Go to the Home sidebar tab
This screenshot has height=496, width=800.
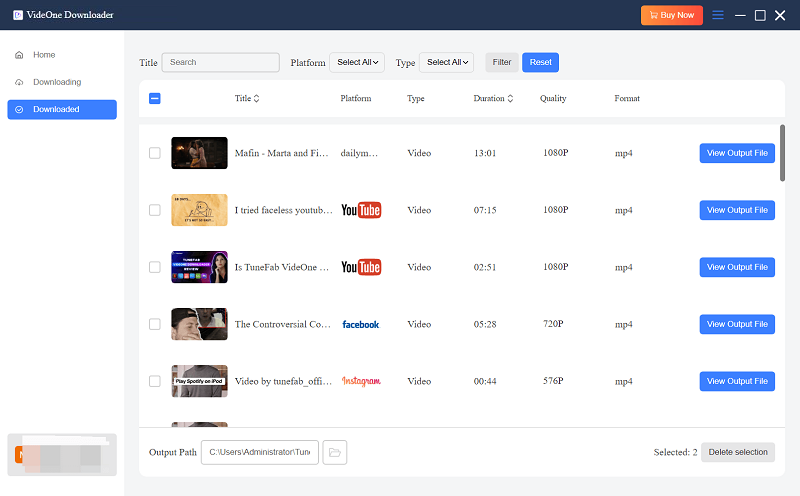click(x=44, y=55)
